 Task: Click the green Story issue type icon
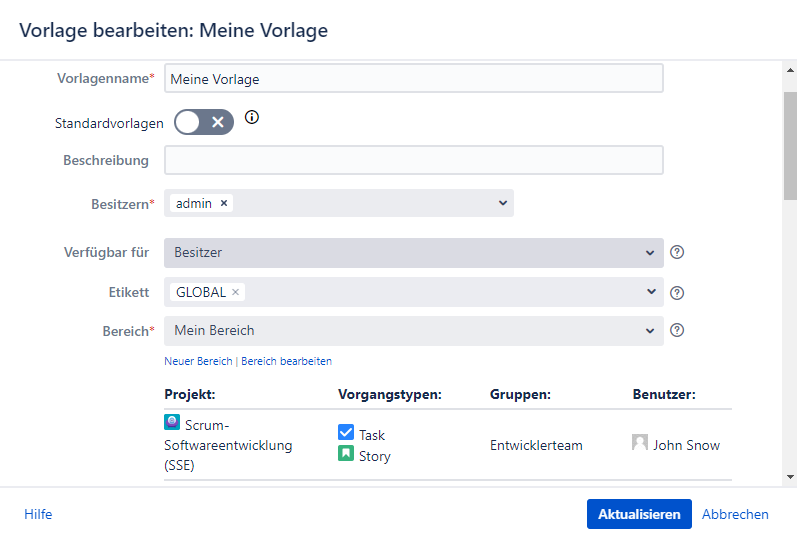(346, 455)
